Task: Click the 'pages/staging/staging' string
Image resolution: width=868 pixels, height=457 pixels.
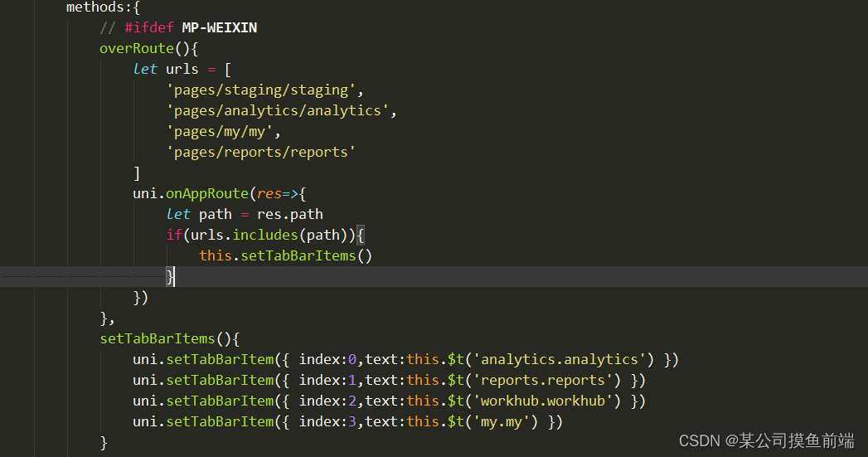Action: click(x=261, y=90)
